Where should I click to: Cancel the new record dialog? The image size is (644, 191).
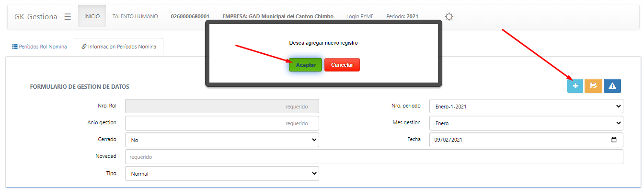tap(342, 65)
